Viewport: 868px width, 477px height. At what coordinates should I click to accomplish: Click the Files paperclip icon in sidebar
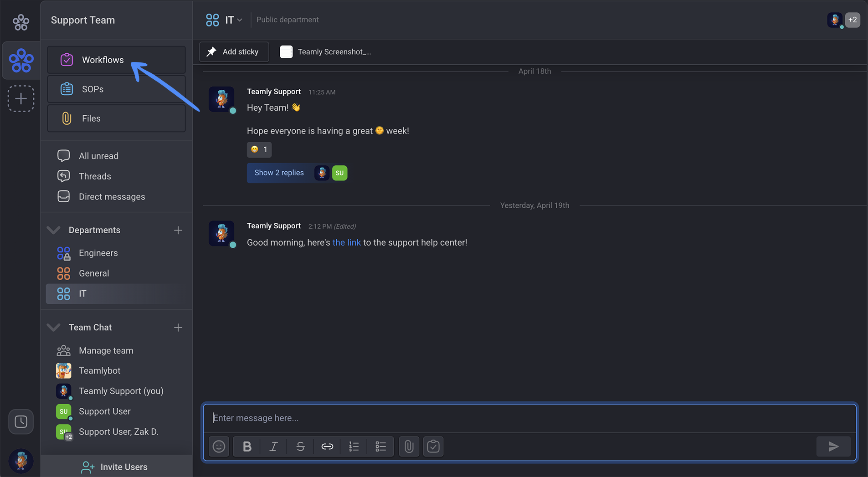[67, 118]
